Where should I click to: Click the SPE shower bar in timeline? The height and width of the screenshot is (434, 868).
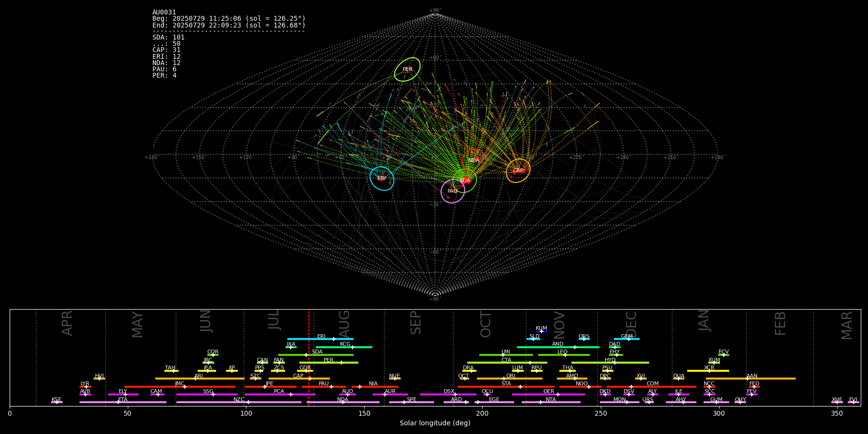tap(411, 402)
